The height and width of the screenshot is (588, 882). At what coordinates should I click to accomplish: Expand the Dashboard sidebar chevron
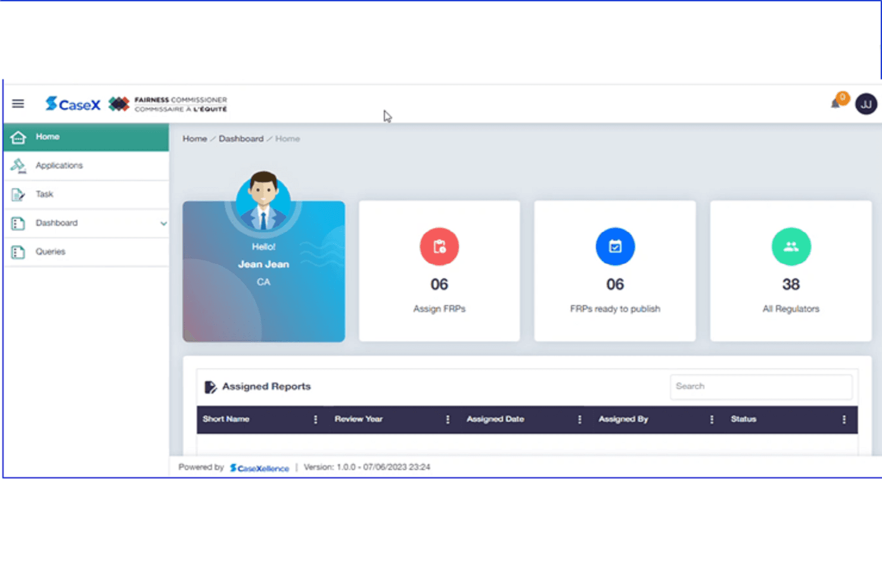click(x=163, y=223)
